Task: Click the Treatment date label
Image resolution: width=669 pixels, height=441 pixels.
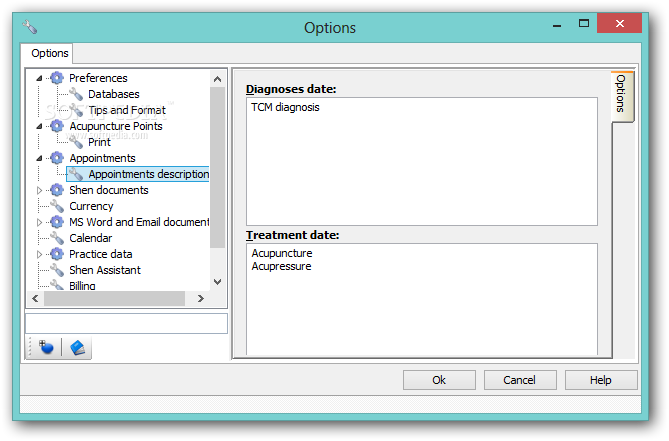Action: tap(292, 235)
